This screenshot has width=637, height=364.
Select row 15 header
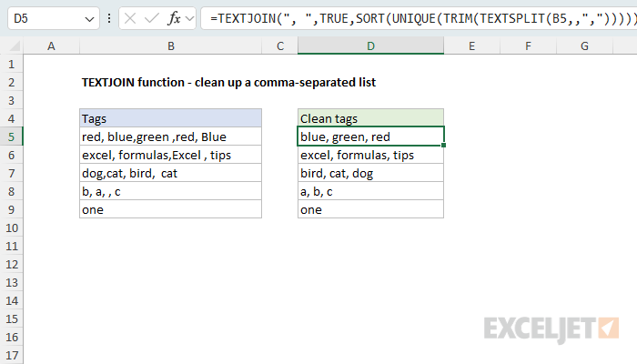pos(11,318)
